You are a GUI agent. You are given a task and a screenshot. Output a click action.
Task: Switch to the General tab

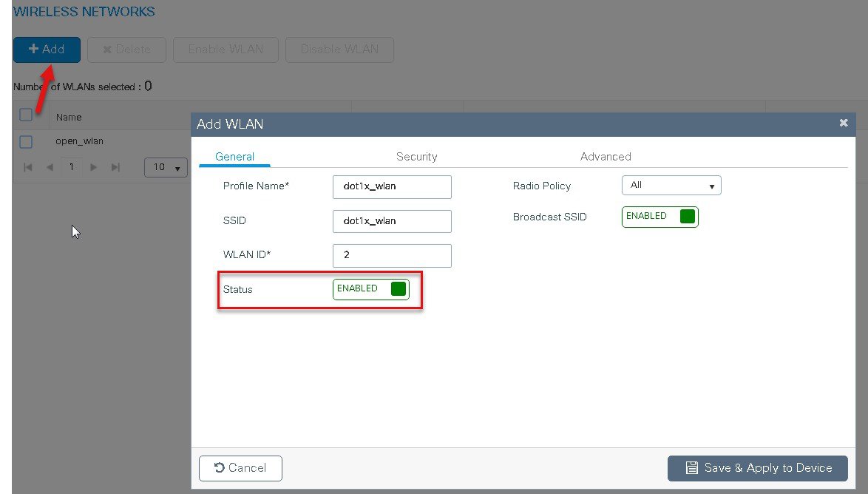(234, 157)
